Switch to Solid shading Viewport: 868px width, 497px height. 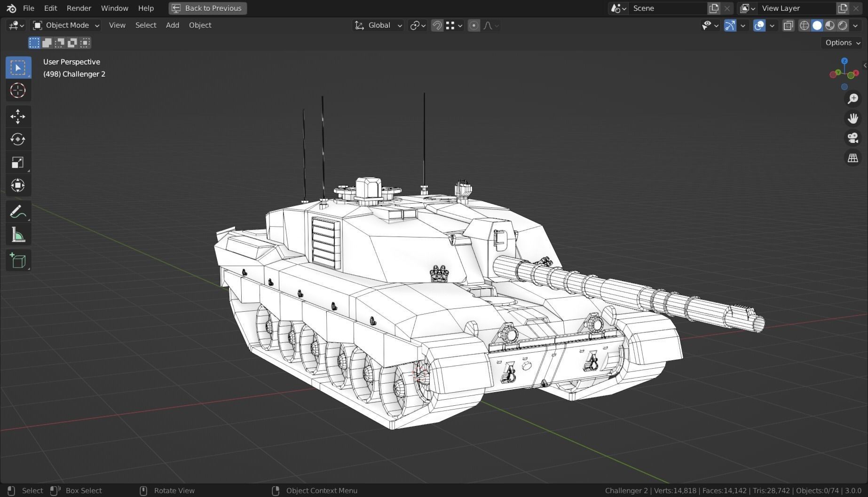pyautogui.click(x=817, y=25)
